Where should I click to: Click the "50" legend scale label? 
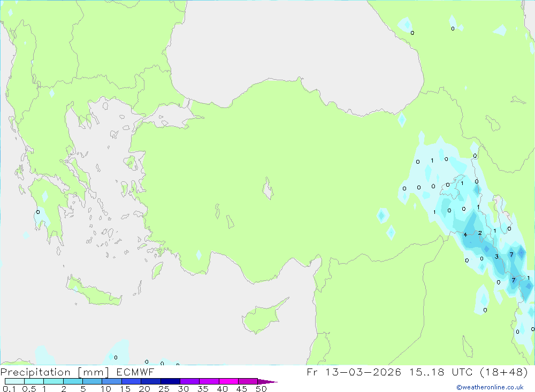click(x=262, y=389)
